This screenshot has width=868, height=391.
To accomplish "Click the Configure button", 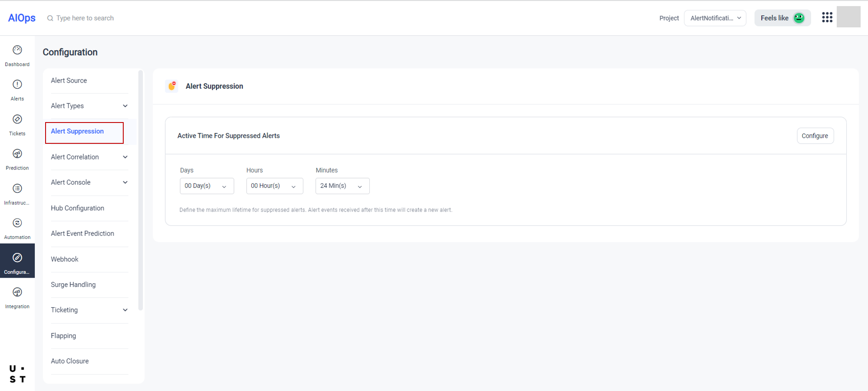I will click(x=815, y=136).
